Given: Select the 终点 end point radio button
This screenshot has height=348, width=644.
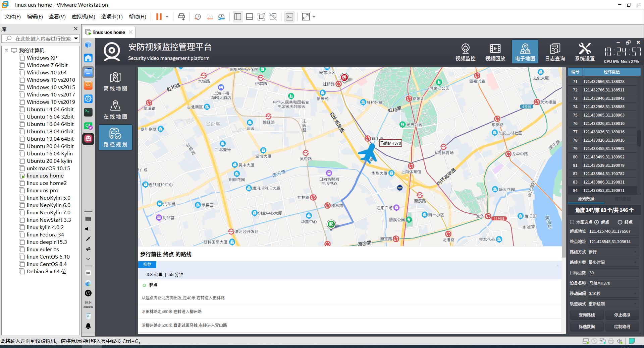Looking at the screenshot, I should pyautogui.click(x=620, y=222).
